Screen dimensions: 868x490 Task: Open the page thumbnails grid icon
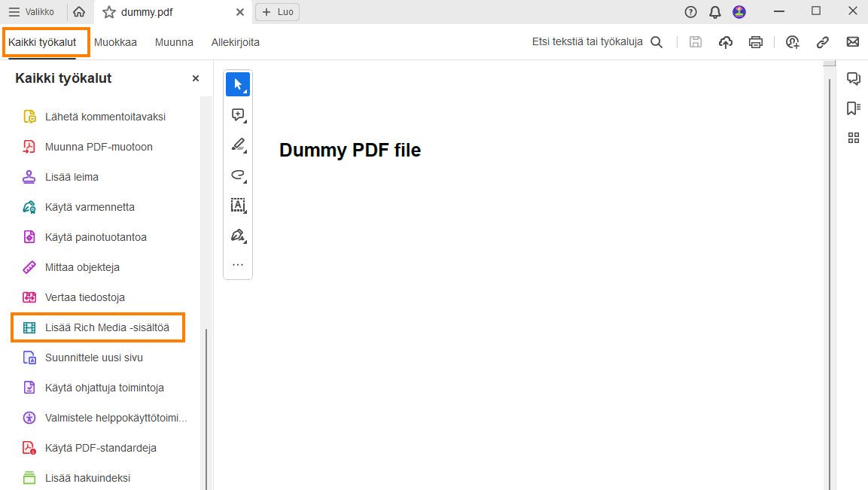point(853,138)
